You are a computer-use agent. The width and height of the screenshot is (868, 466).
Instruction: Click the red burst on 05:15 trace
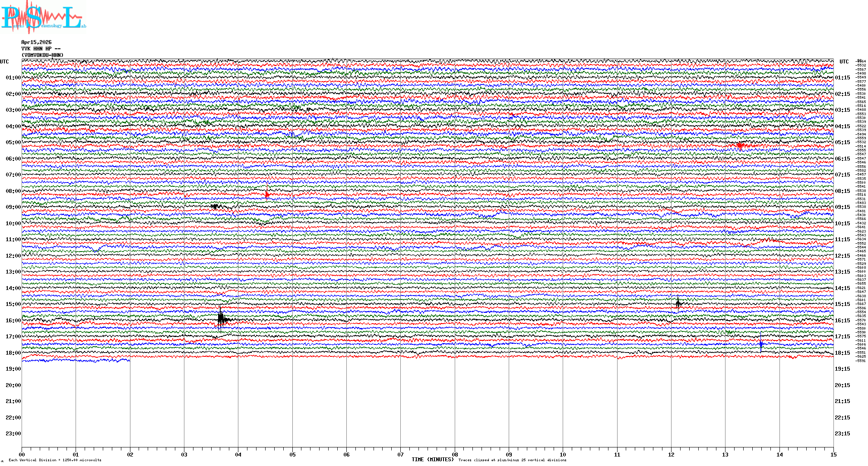click(x=740, y=146)
